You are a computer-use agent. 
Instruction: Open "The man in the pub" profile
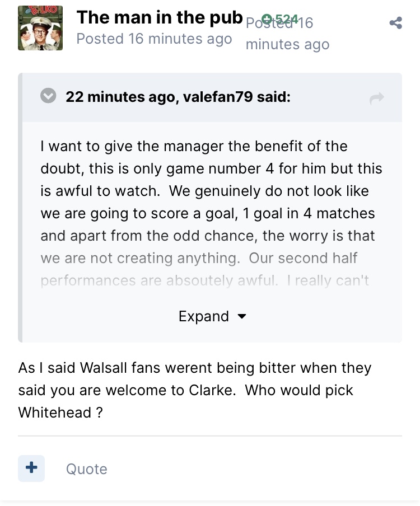click(x=160, y=17)
